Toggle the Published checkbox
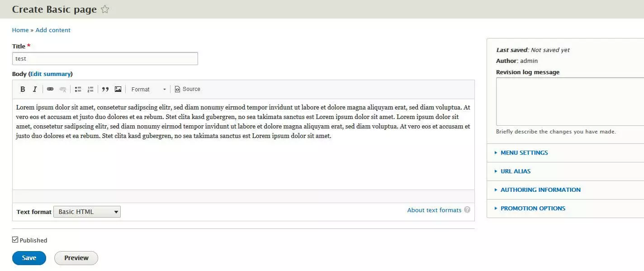This screenshot has width=644, height=271. click(x=15, y=240)
